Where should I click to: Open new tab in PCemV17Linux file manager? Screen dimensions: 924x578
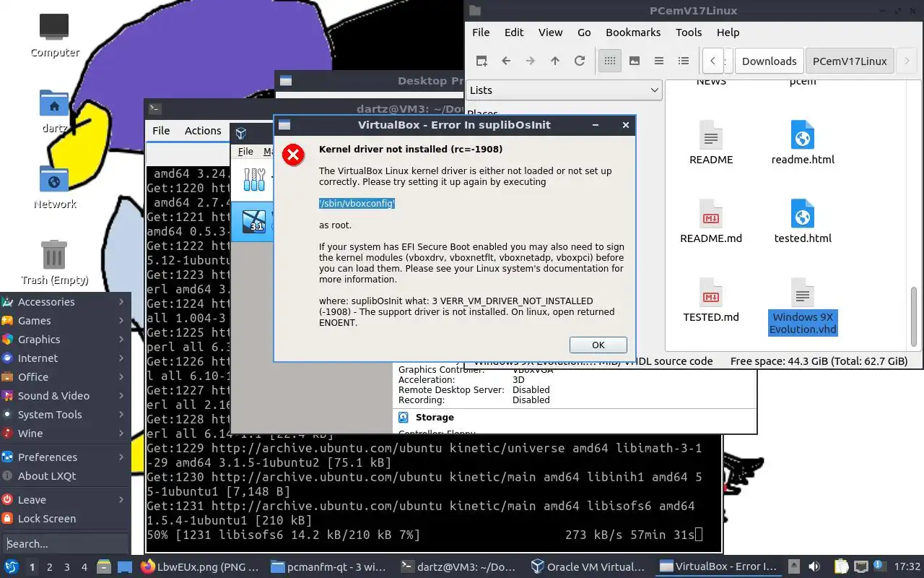(481, 61)
